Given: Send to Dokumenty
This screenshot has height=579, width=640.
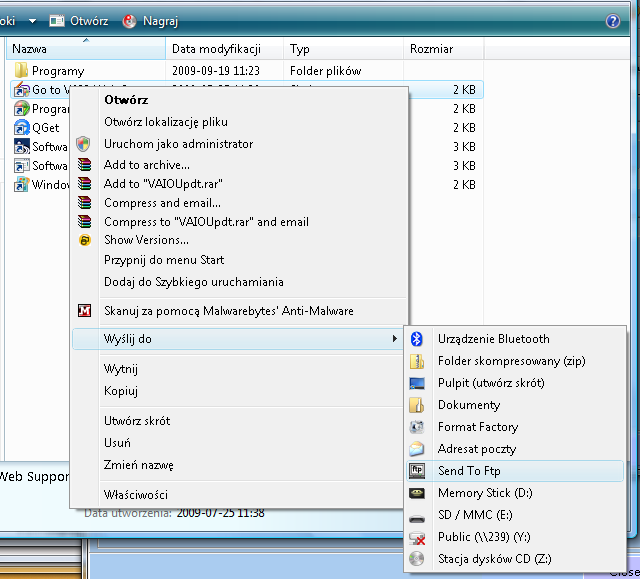Looking at the screenshot, I should click(515, 405).
